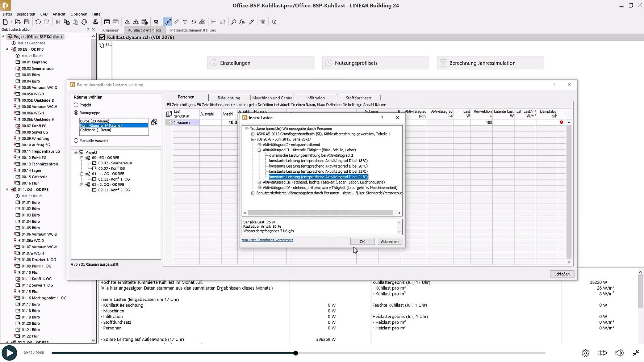
Task: Open the settings gear toolbar icon
Action: (156, 22)
